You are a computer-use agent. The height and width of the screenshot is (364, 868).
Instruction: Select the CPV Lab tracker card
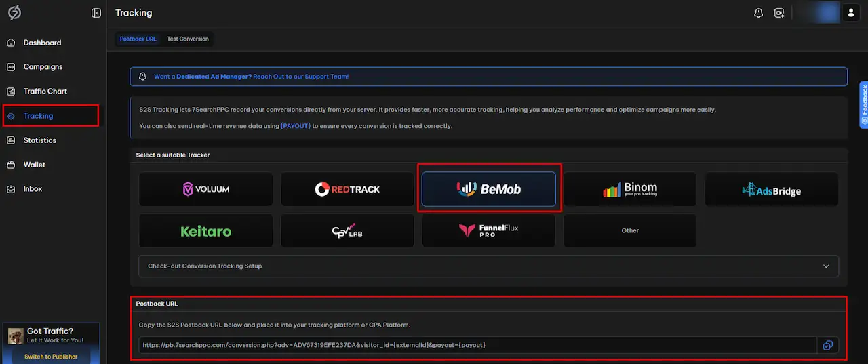coord(347,231)
